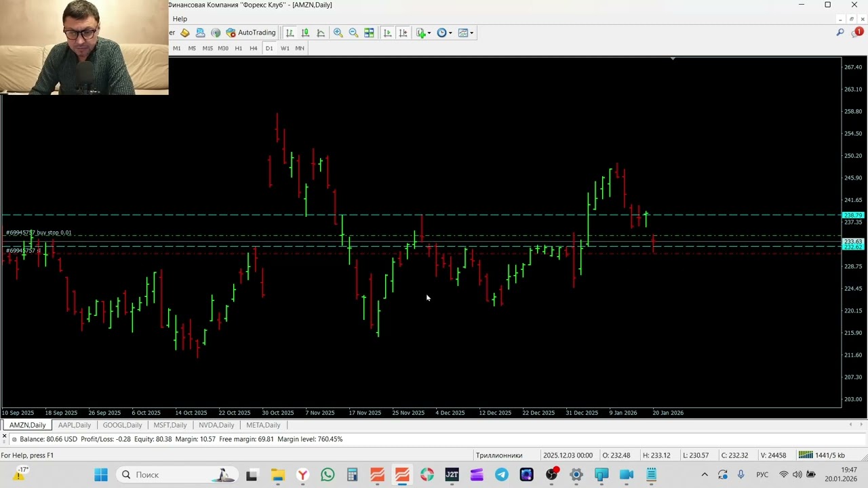Open the Calculator from the taskbar
868x488 pixels.
pos(353,474)
